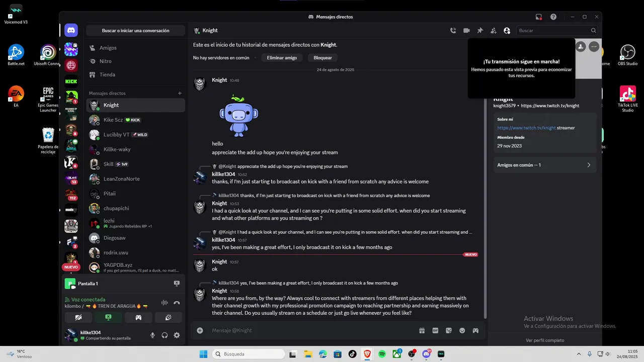Stop streaming Pantalla 1
The height and width of the screenshot is (362, 644).
tap(177, 284)
